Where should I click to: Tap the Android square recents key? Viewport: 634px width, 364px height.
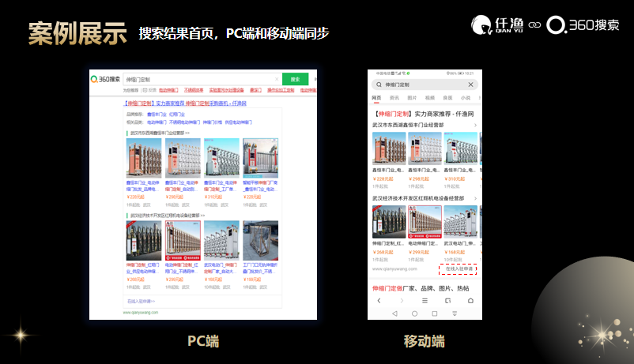tap(435, 313)
